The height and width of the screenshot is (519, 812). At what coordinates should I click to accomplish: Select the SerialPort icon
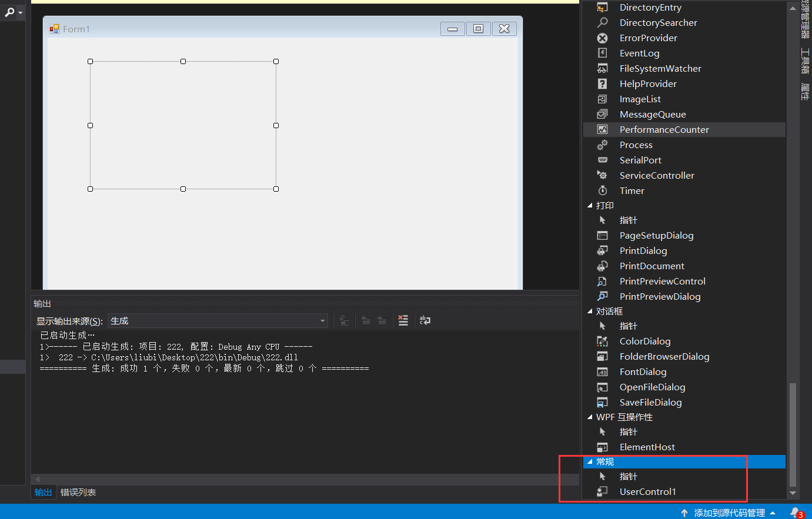click(x=602, y=160)
